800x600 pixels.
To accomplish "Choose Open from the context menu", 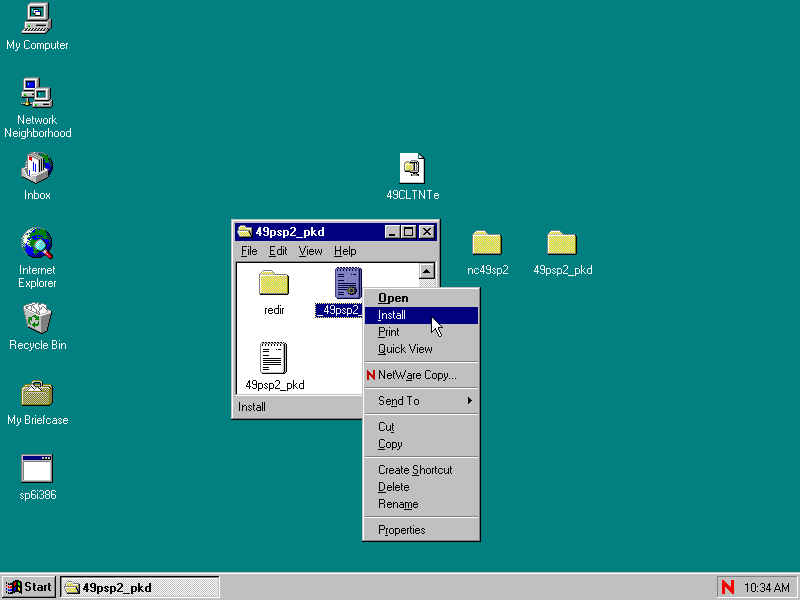I will 421,298.
